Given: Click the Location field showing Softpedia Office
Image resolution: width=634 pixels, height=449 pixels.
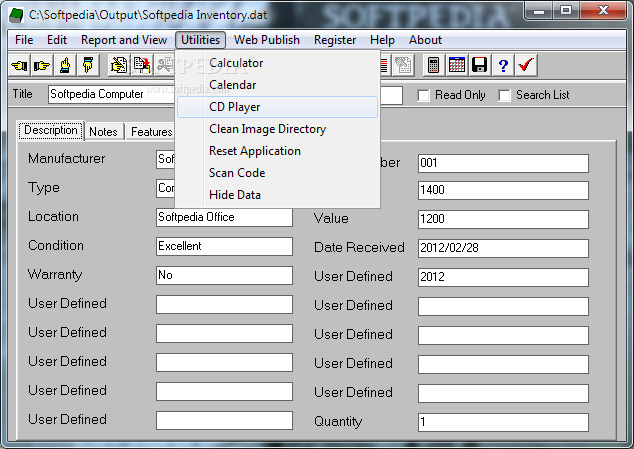Looking at the screenshot, I should (x=224, y=217).
